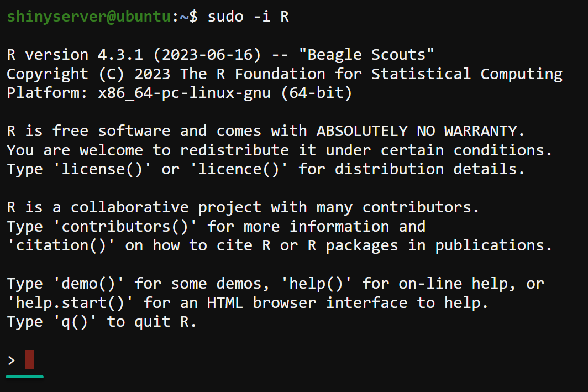Image resolution: width=588 pixels, height=392 pixels.
Task: Click the red cursor block at the R prompt
Action: (x=29, y=359)
